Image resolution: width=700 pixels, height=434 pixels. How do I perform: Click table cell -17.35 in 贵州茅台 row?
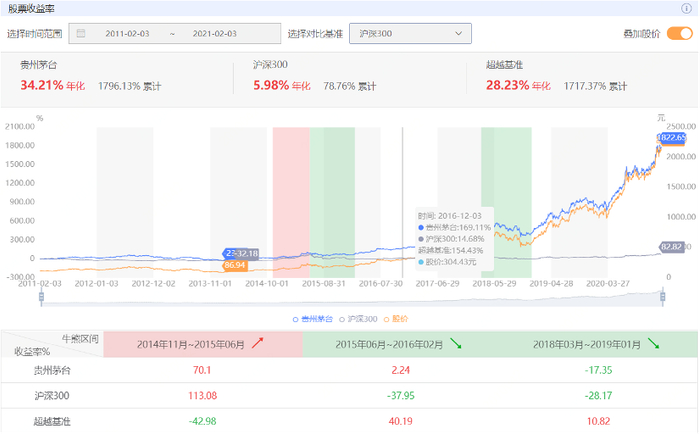(x=598, y=370)
